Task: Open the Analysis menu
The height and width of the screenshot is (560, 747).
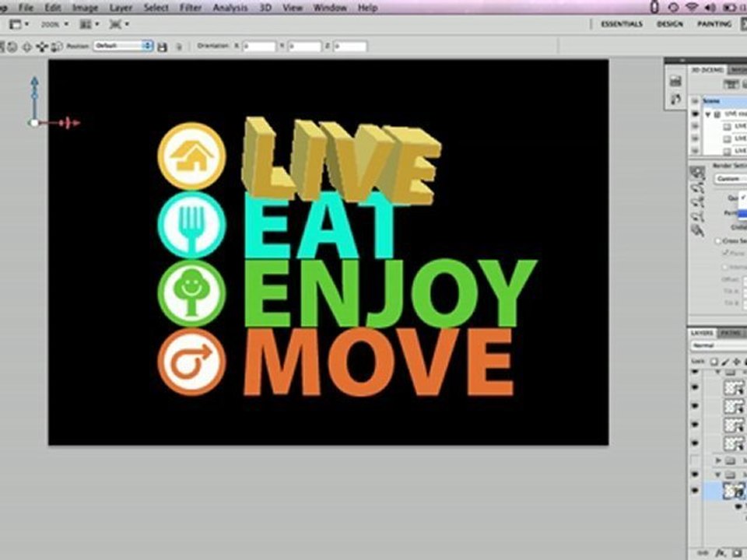Action: pos(230,8)
